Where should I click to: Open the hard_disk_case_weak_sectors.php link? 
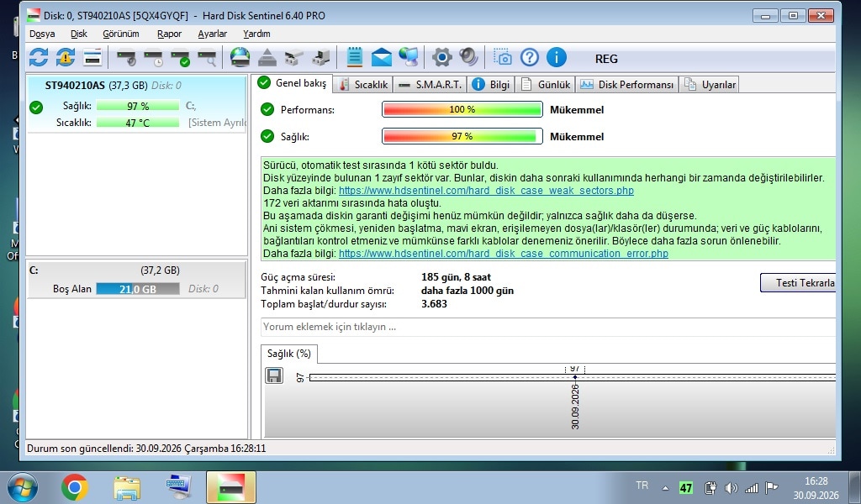pyautogui.click(x=486, y=191)
